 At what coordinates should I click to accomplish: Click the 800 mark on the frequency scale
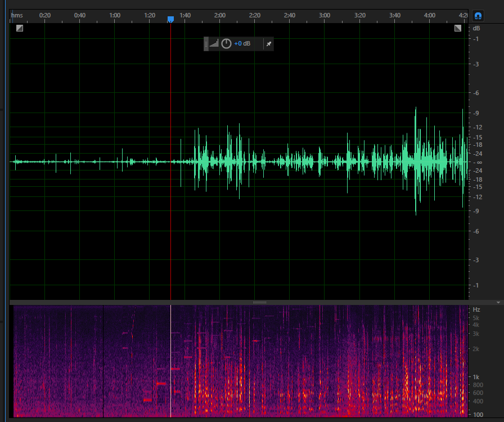pos(478,385)
